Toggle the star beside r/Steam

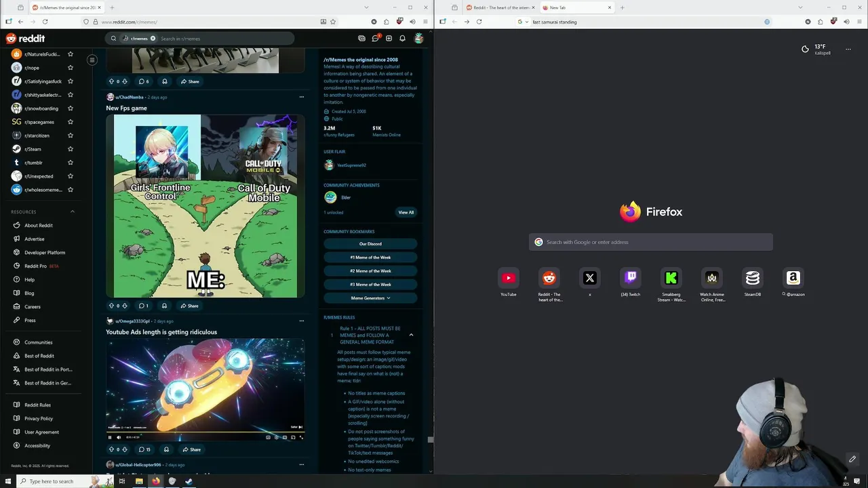71,149
